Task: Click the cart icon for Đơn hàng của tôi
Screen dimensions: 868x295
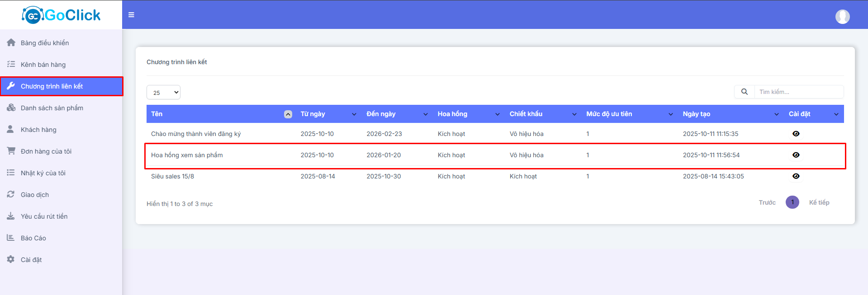Action: (11, 151)
